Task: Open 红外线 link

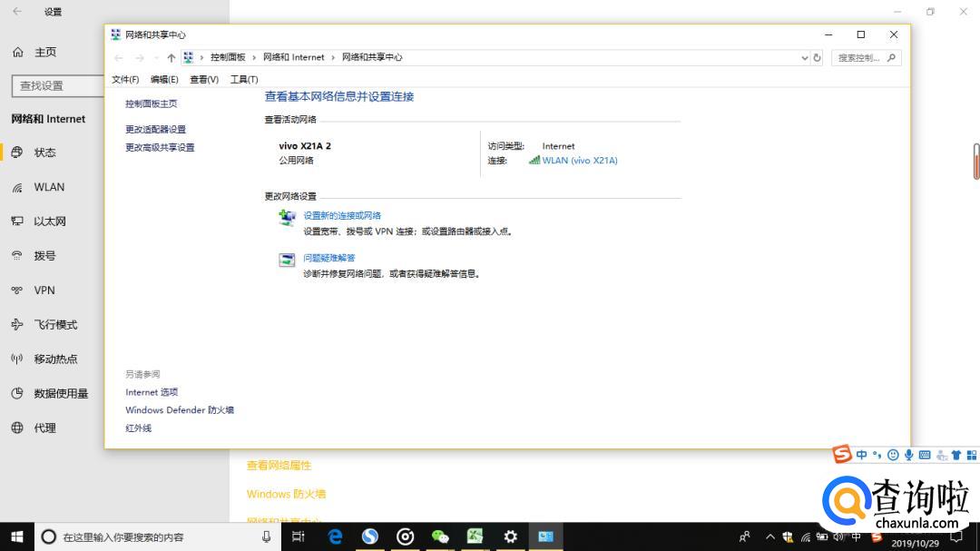Action: click(139, 428)
